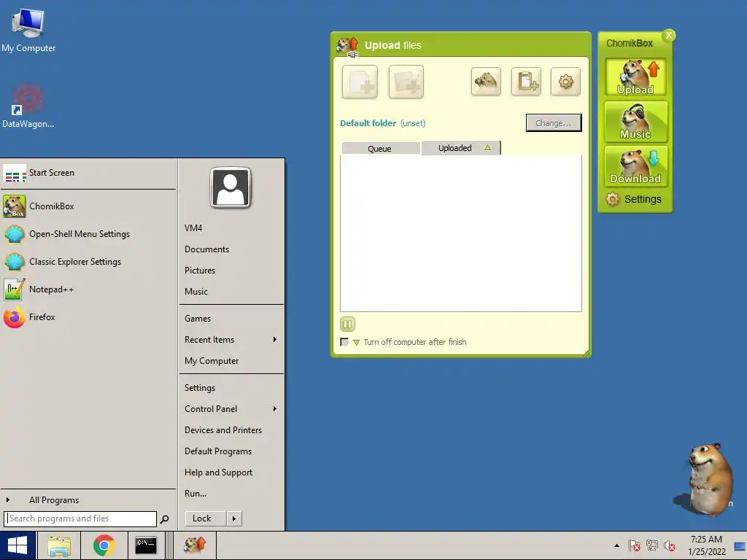
Task: Open File Explorer from the taskbar
Action: coord(59,545)
